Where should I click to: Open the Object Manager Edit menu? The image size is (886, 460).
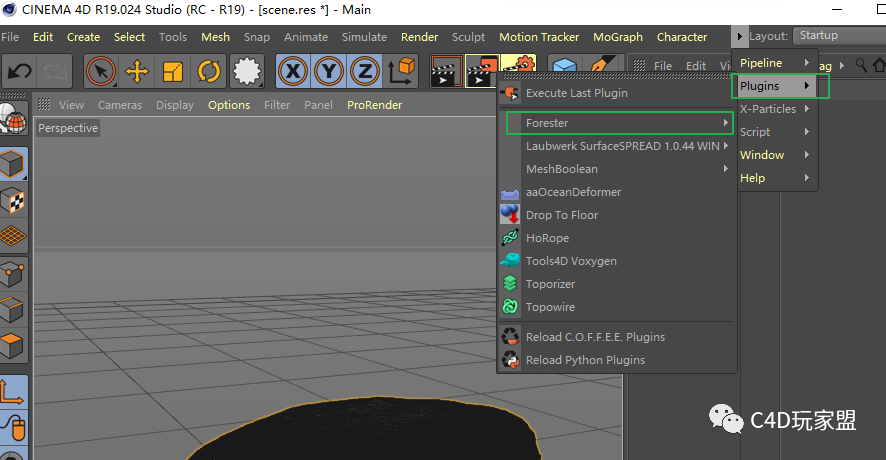696,66
